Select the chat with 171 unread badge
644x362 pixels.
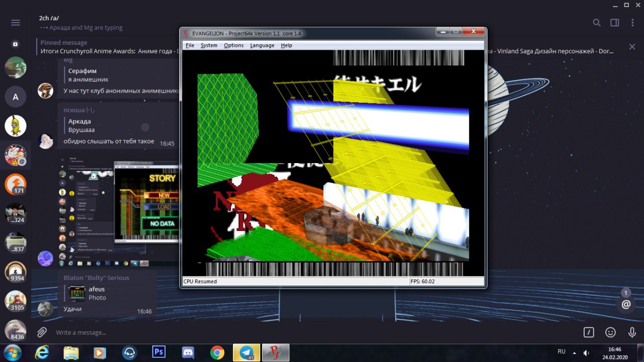click(16, 184)
